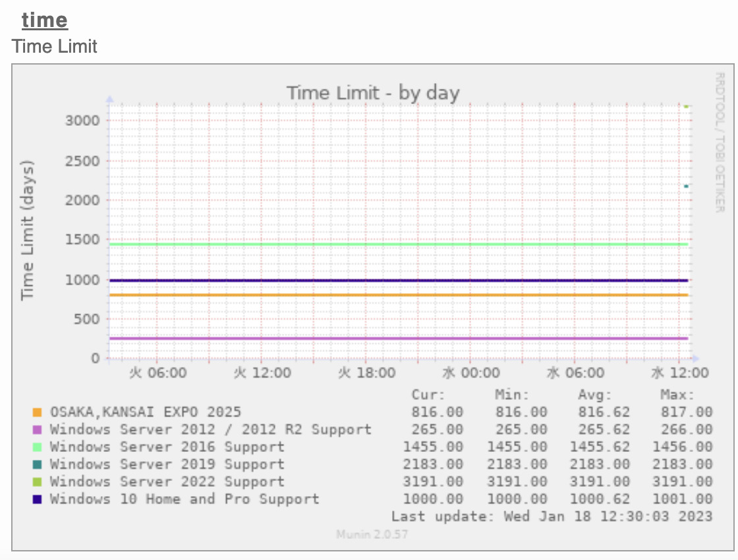Select 'Windows 10 Home and Pro Support' label
738x560 pixels.
[x=184, y=499]
